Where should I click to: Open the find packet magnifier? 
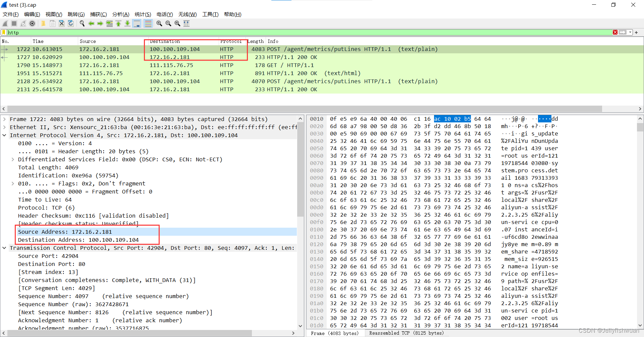coord(82,23)
